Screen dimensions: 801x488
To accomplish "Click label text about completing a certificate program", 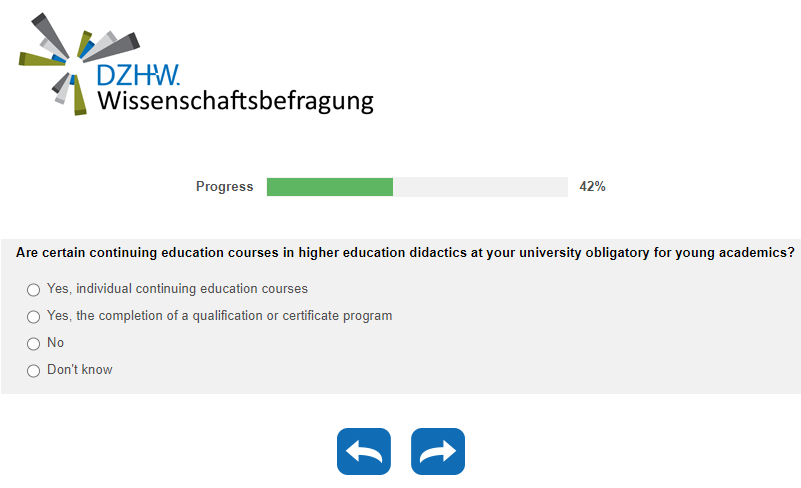I will click(x=219, y=316).
